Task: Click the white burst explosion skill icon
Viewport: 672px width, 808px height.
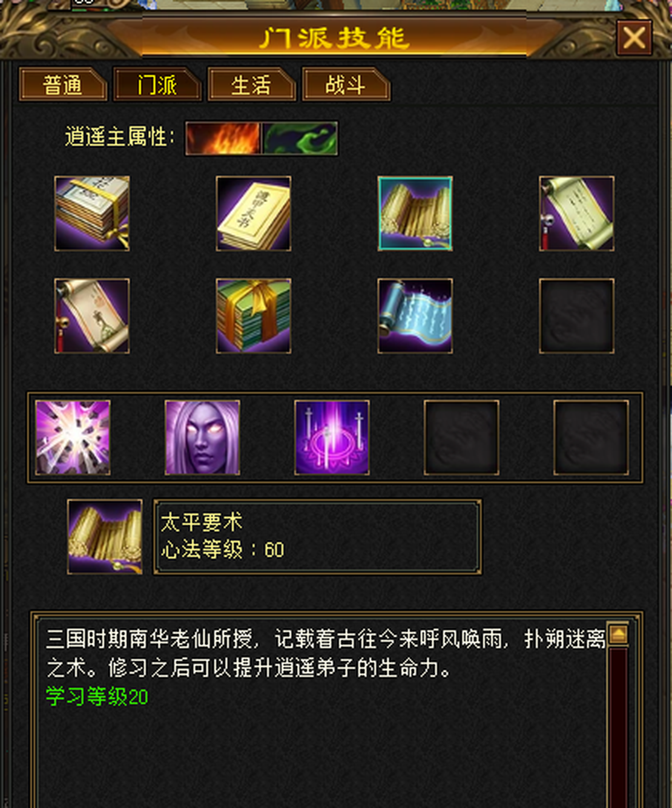Action: tap(73, 438)
